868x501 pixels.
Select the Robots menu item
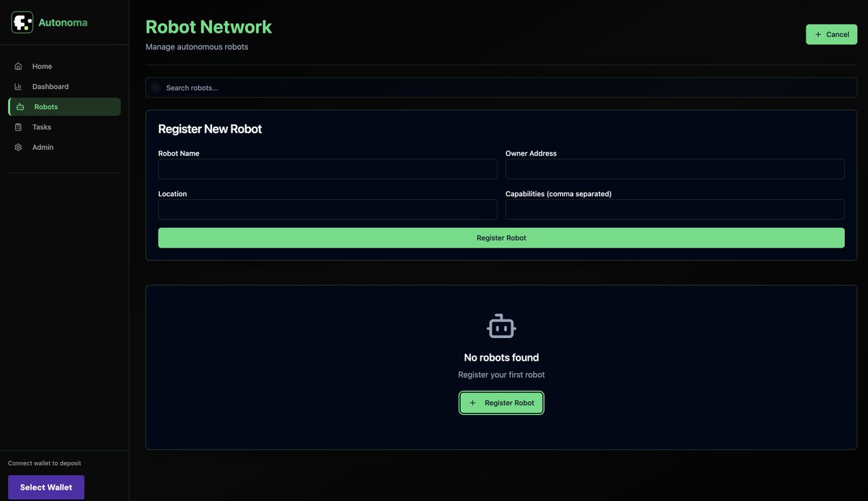pos(64,107)
